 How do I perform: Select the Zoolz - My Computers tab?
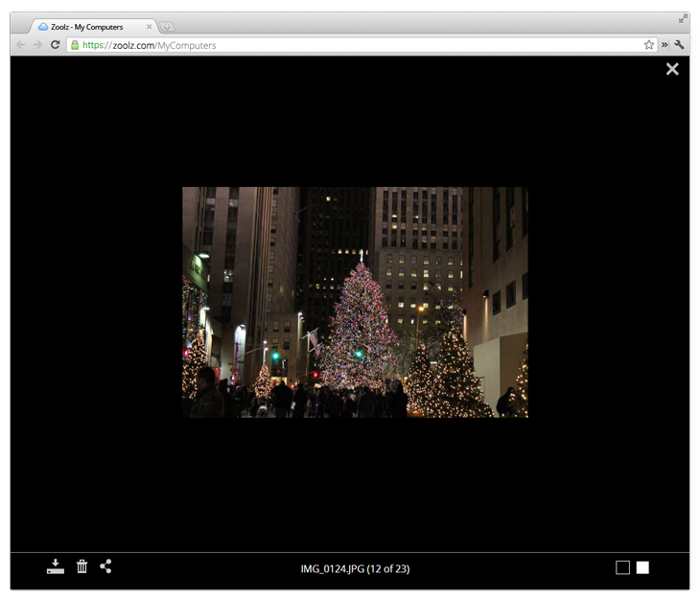92,27
